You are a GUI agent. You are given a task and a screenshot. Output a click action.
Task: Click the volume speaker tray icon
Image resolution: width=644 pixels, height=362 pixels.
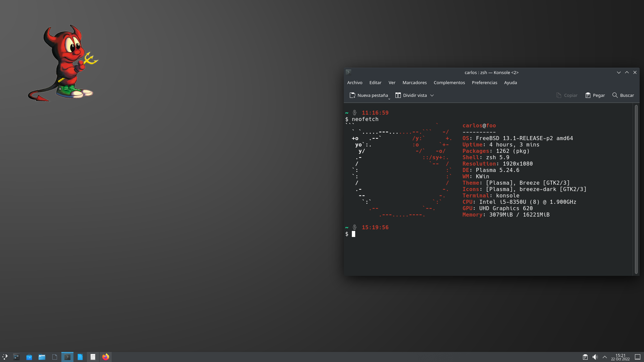[595, 357]
